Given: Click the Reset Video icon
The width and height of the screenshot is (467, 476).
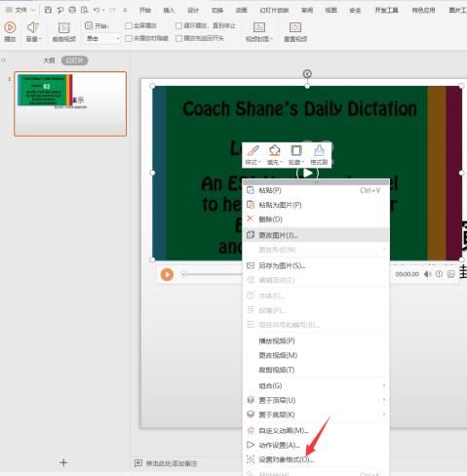Looking at the screenshot, I should [295, 27].
